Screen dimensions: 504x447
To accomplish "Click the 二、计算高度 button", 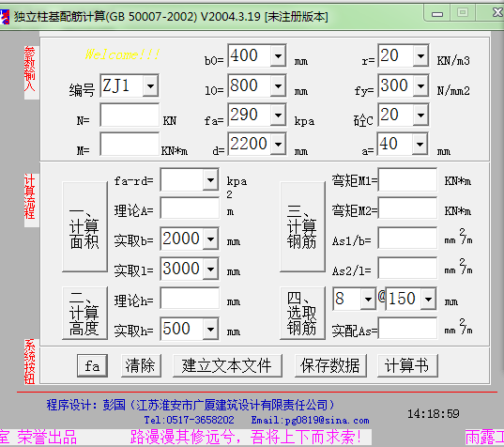I will 84,314.
